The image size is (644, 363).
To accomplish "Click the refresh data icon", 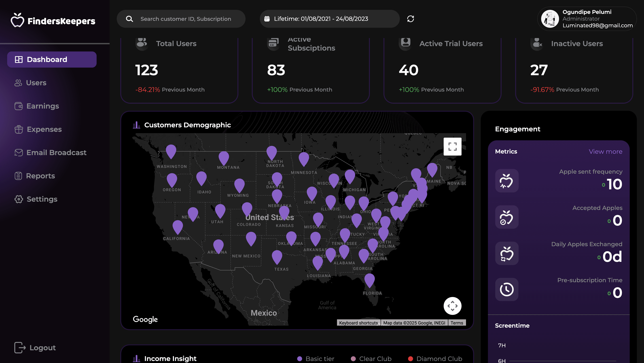I will pos(411,19).
